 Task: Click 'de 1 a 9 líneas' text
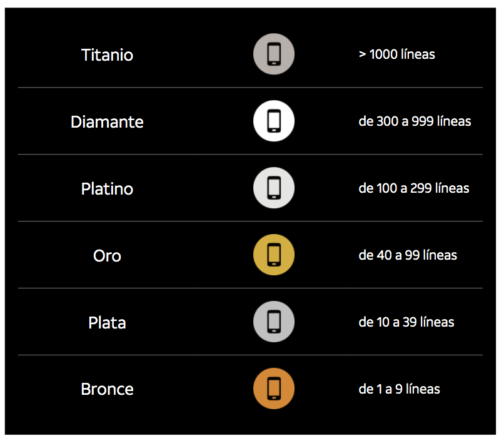click(399, 389)
